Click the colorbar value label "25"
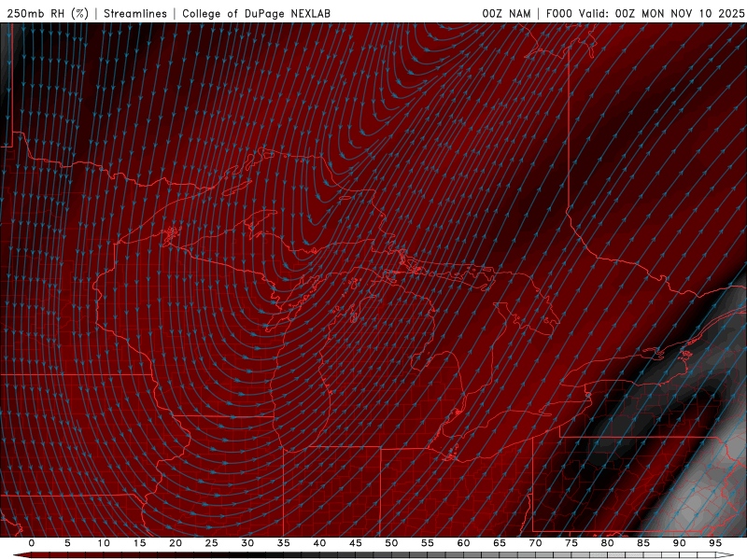Image resolution: width=747 pixels, height=560 pixels. pyautogui.click(x=212, y=543)
